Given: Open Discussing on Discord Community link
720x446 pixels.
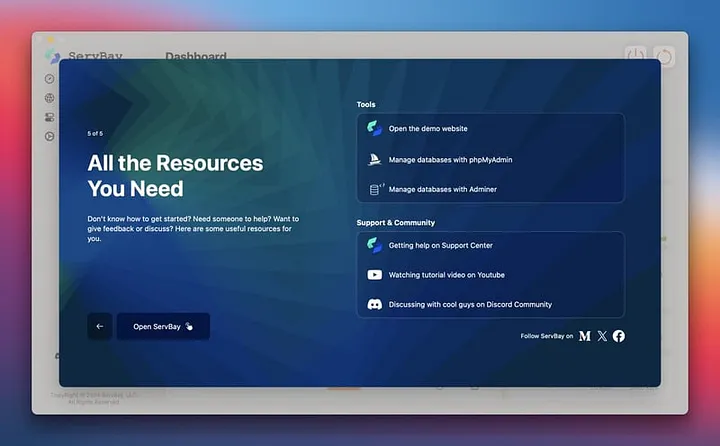Looking at the screenshot, I should (470, 304).
